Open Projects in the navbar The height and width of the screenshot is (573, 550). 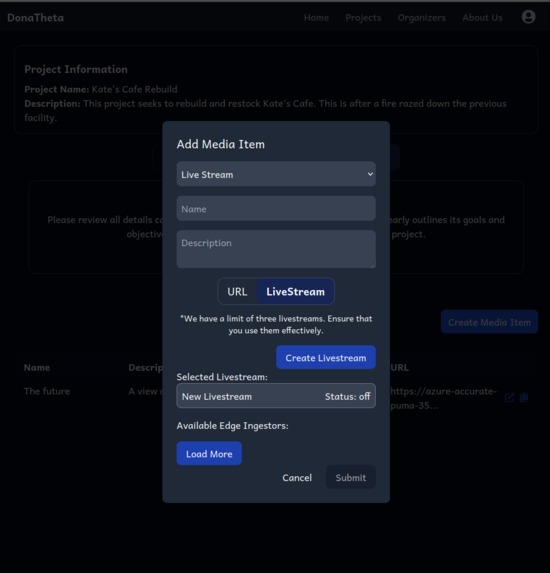(x=363, y=18)
